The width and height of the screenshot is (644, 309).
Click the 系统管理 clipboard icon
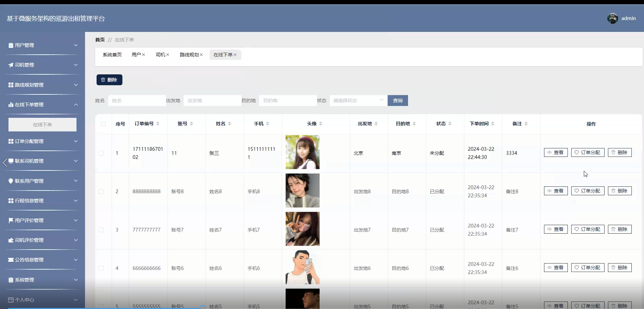click(11, 280)
